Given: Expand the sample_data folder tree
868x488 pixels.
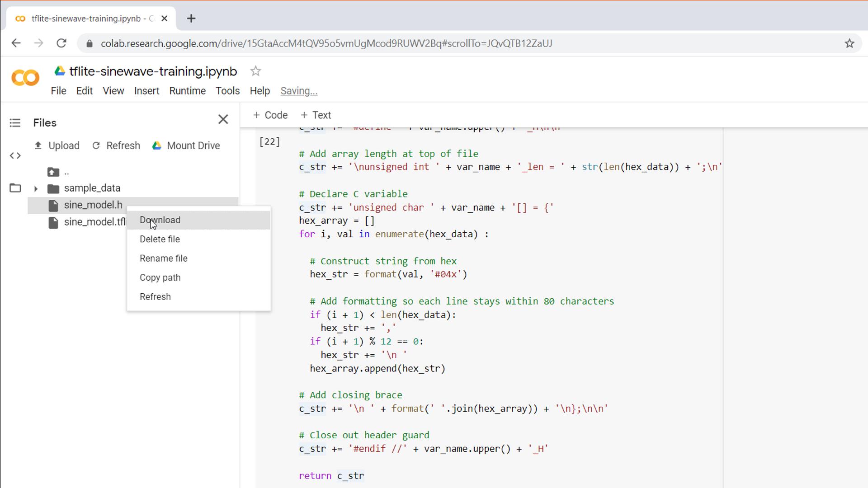Looking at the screenshot, I should coord(36,188).
